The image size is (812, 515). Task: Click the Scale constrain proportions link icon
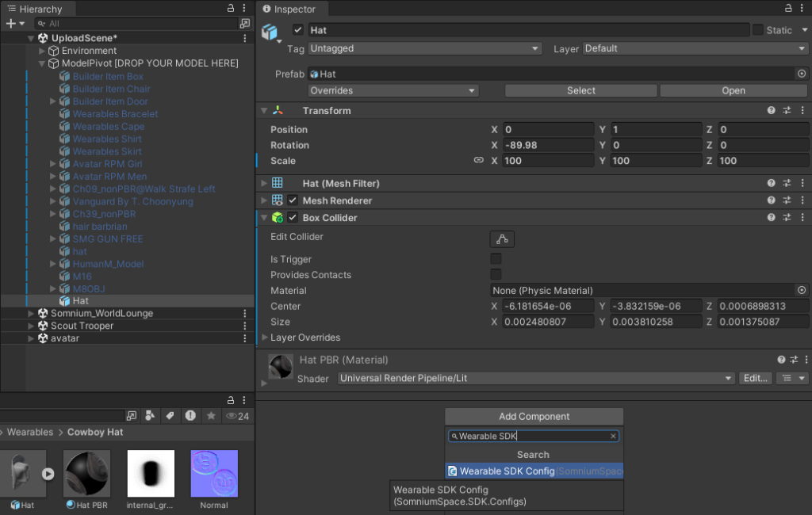[478, 160]
